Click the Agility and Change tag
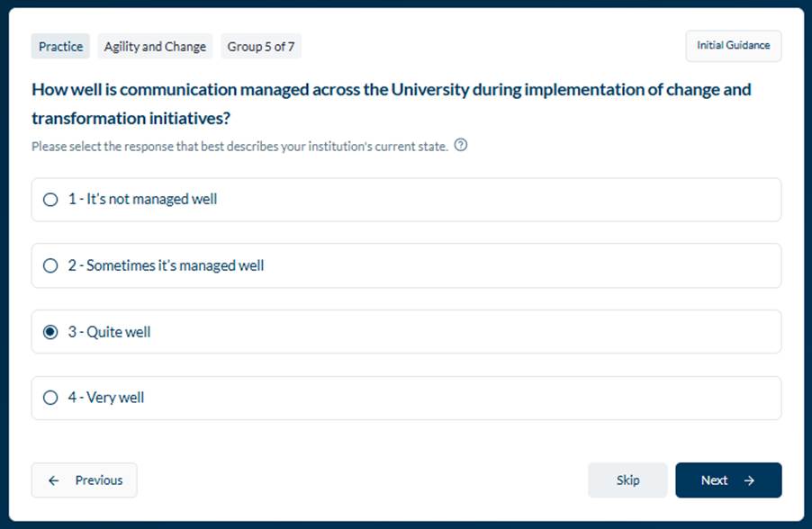812x529 pixels. pyautogui.click(x=155, y=47)
